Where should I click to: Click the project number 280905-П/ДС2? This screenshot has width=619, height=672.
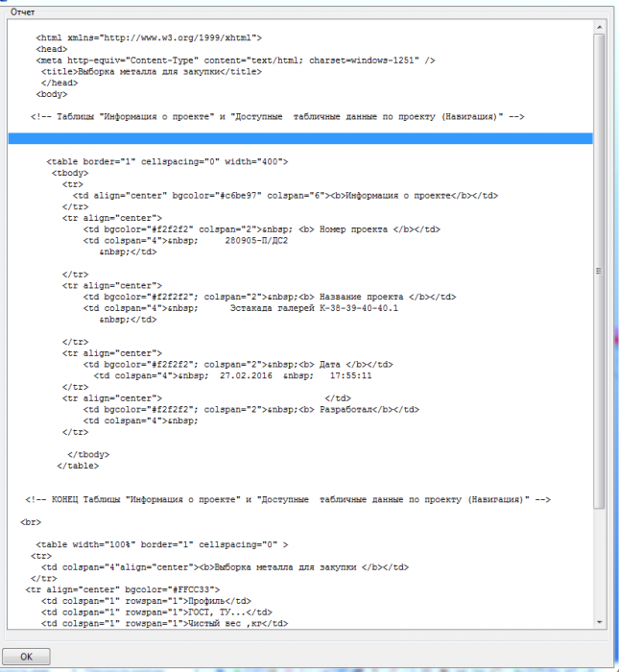[256, 240]
